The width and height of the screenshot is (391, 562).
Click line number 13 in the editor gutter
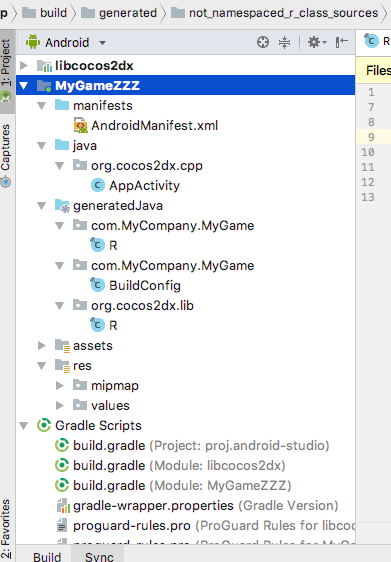point(368,197)
